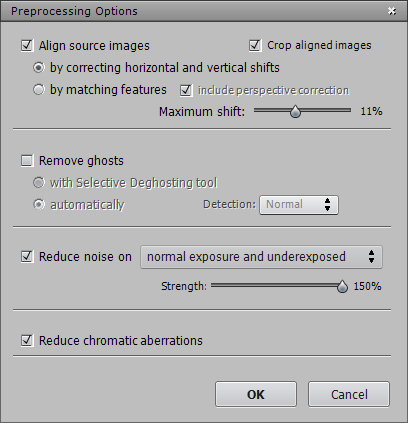Screen dimensions: 408x423
Task: Enable the Remove ghosts checkbox
Action: pyautogui.click(x=27, y=161)
